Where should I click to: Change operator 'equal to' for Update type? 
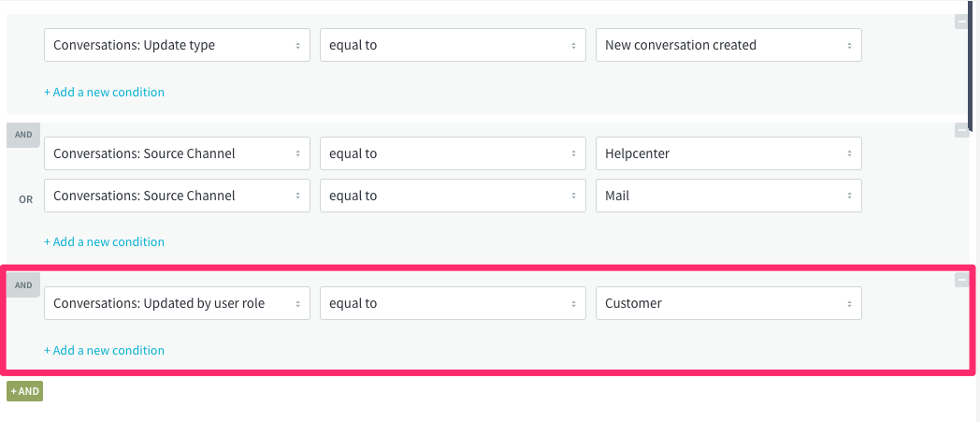(x=453, y=45)
